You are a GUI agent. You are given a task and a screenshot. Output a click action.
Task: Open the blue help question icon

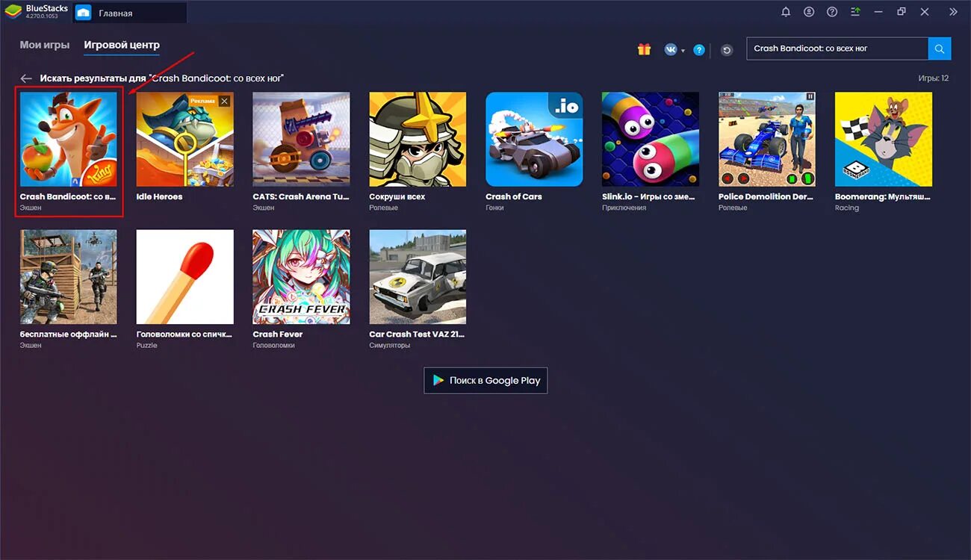[x=699, y=50]
